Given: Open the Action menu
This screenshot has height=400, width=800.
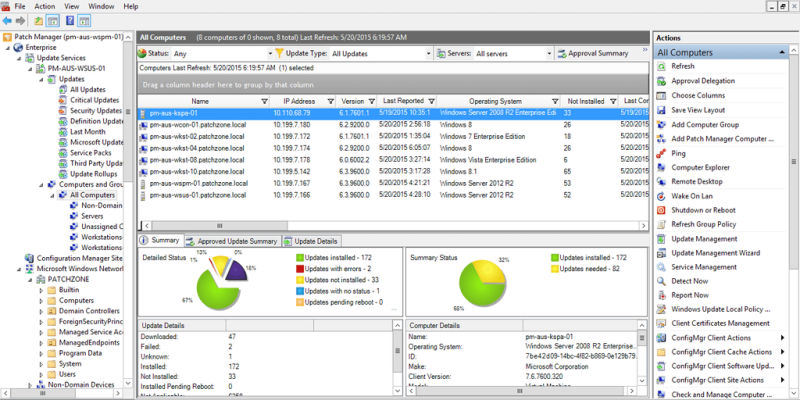Looking at the screenshot, I should pos(45,6).
